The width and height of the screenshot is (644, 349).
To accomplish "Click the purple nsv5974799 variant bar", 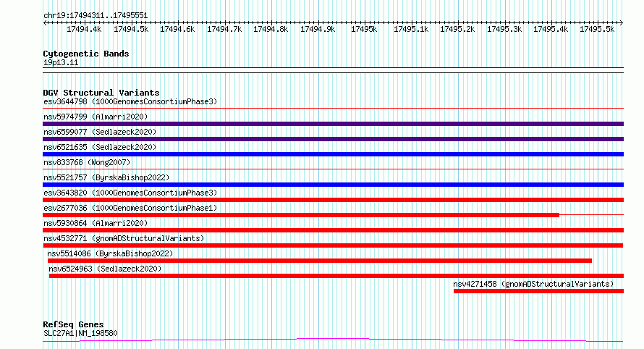I will [333, 124].
